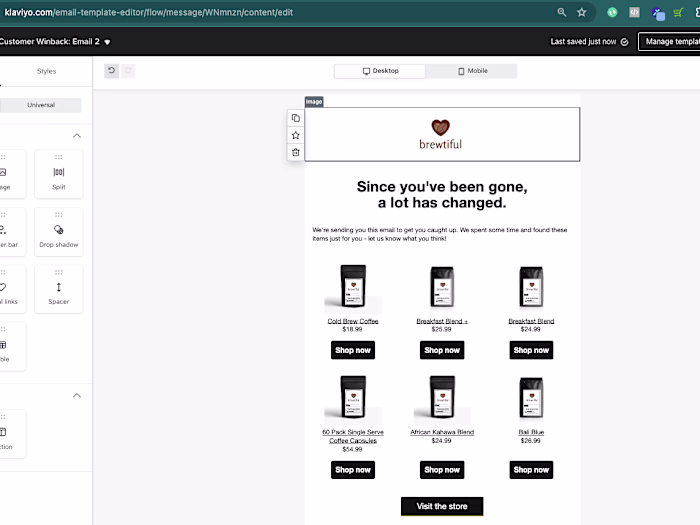Switch to Desktop preview
The height and width of the screenshot is (525, 700).
(x=380, y=71)
